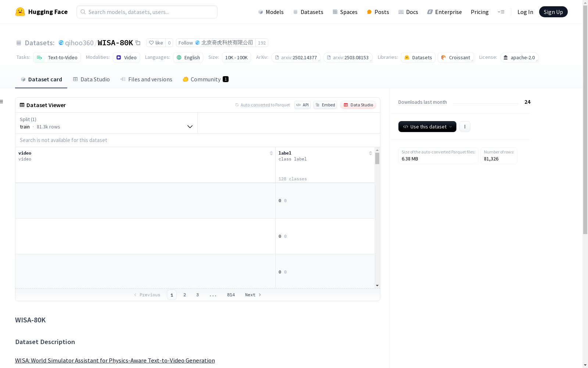Select the Text-to-Video task tag
588x368 pixels.
[57, 57]
